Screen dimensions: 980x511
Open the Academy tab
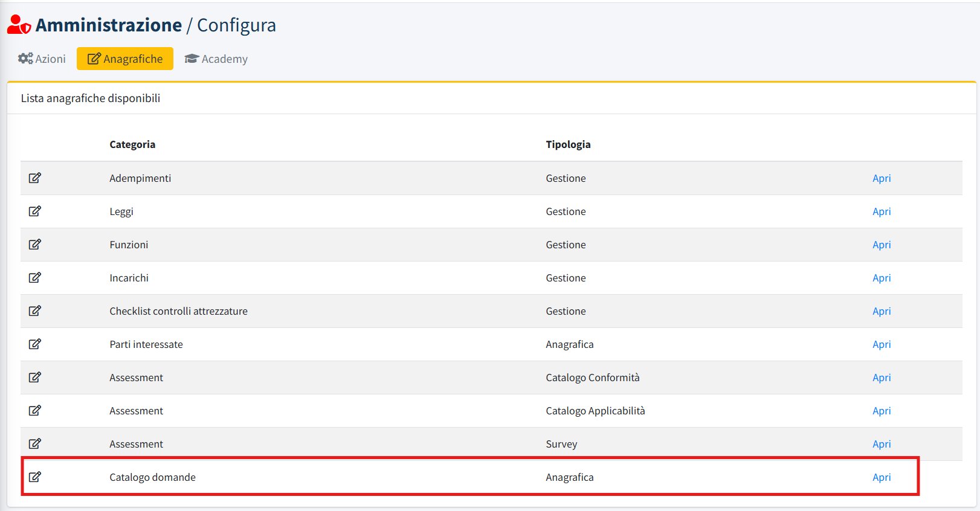tap(216, 59)
